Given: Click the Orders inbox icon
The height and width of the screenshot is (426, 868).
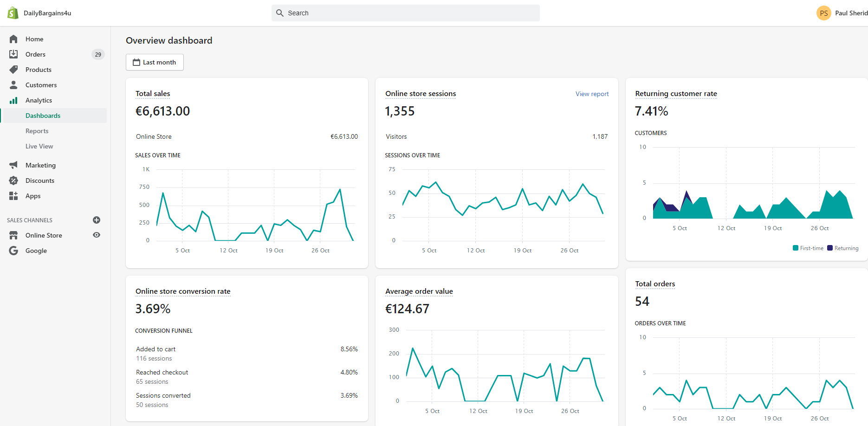Looking at the screenshot, I should point(13,54).
